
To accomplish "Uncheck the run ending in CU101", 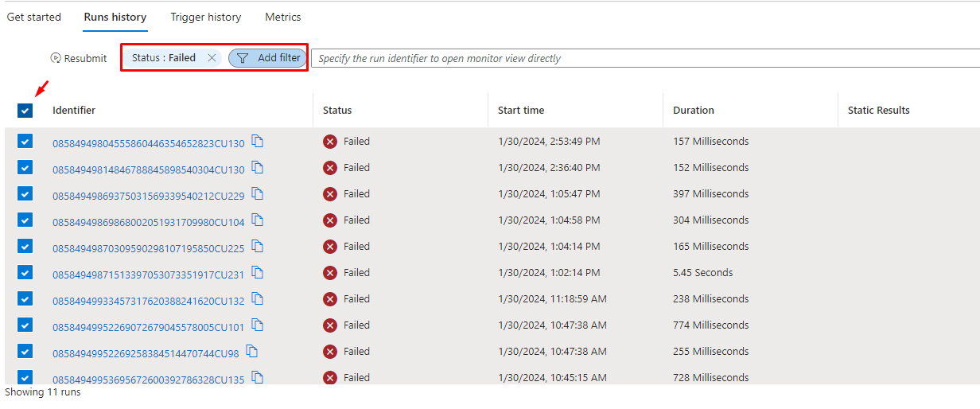I will (25, 325).
